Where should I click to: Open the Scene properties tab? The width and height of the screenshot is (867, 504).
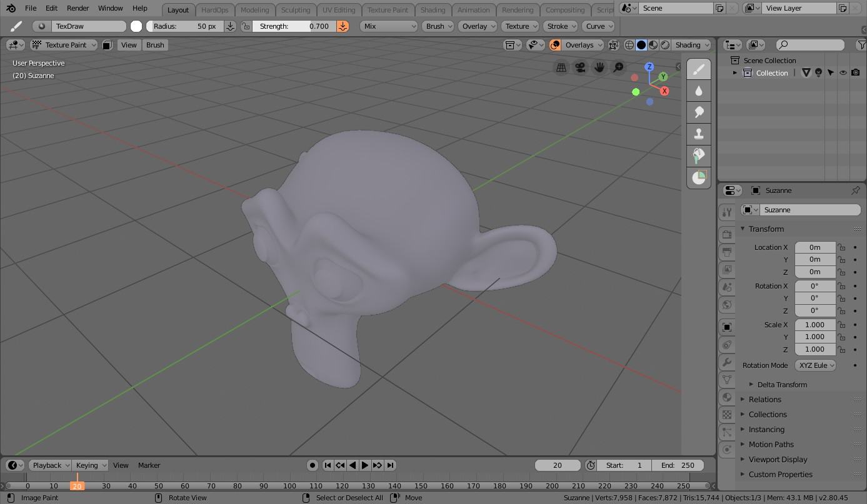pos(726,287)
